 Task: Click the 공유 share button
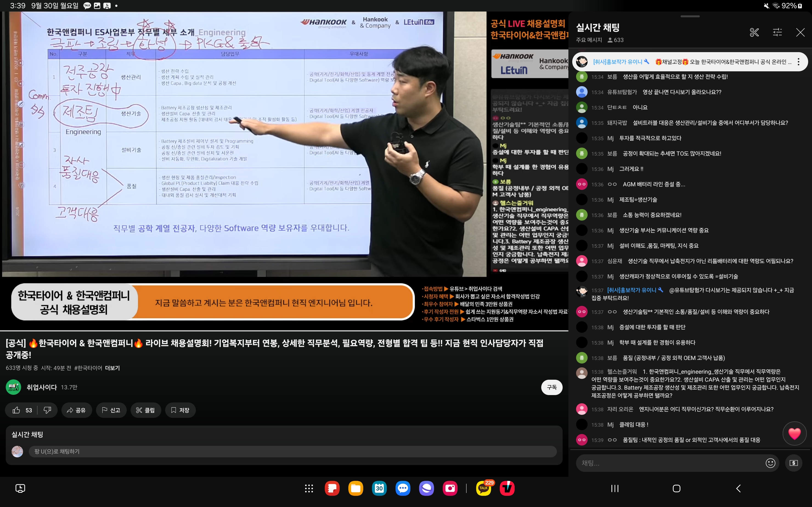77,410
